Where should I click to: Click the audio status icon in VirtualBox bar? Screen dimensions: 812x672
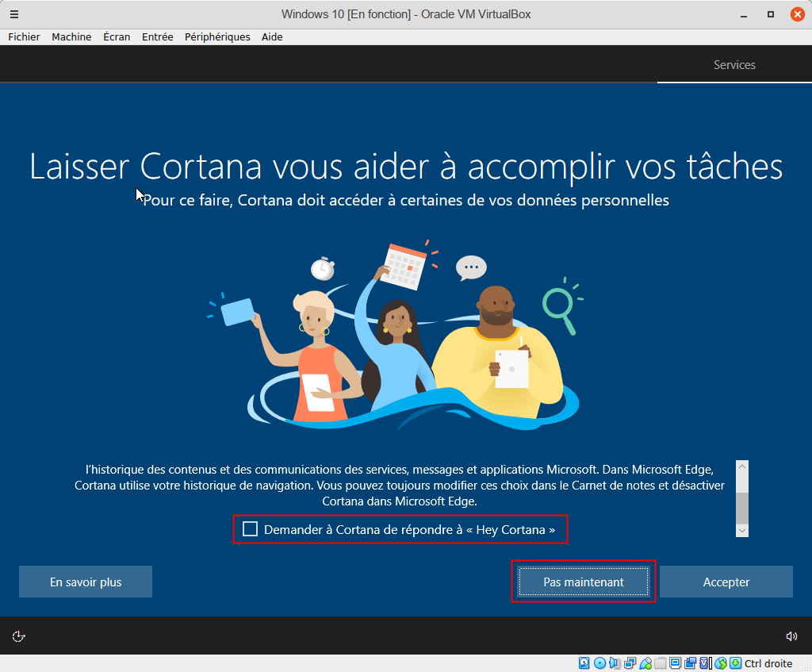coord(615,663)
